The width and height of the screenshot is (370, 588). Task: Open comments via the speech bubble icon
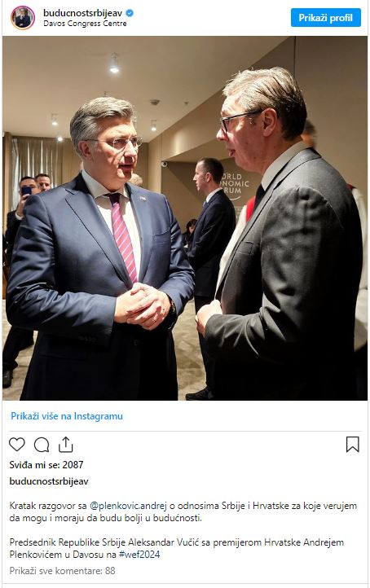click(42, 445)
